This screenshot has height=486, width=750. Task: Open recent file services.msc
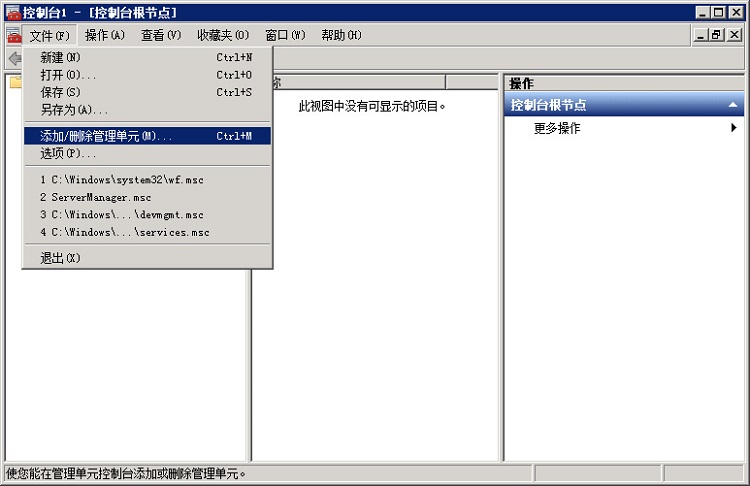147,232
